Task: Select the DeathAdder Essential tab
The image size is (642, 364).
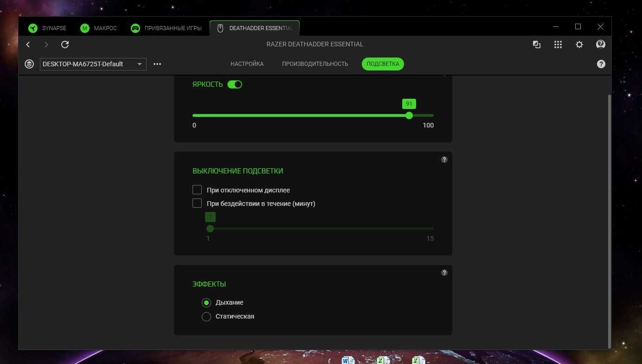Action: point(255,28)
